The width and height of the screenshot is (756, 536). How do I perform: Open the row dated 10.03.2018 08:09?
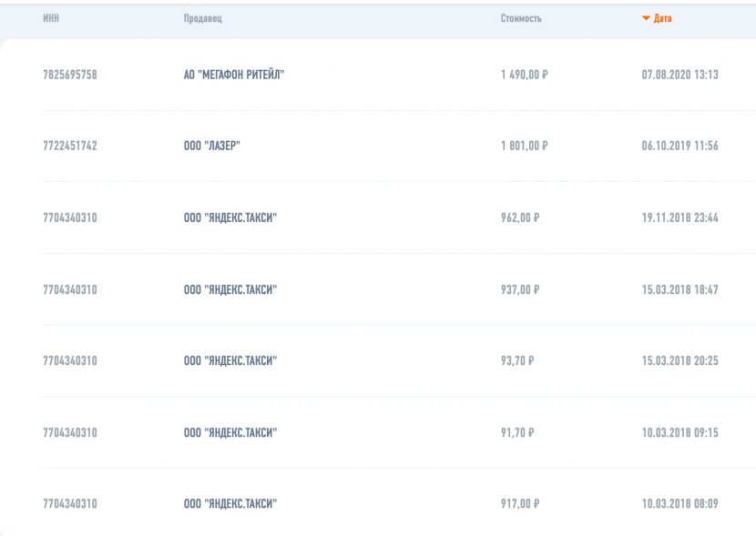[679, 503]
